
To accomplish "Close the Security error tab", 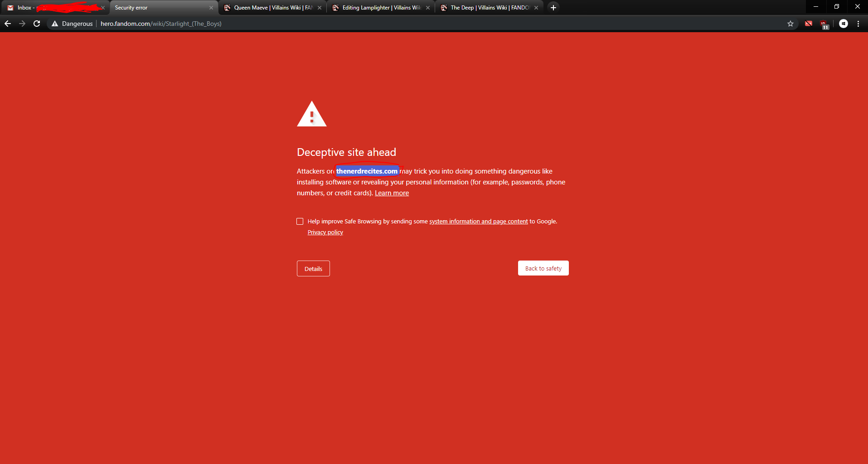I will tap(211, 8).
